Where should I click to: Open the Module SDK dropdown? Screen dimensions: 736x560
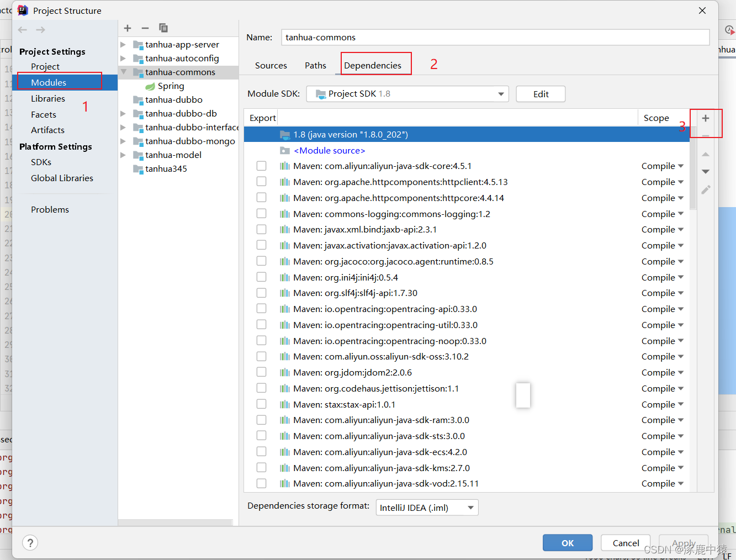pyautogui.click(x=407, y=94)
